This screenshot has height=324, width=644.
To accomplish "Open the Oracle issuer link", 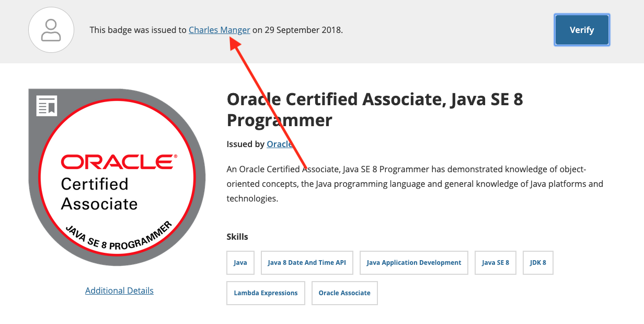I will [279, 144].
